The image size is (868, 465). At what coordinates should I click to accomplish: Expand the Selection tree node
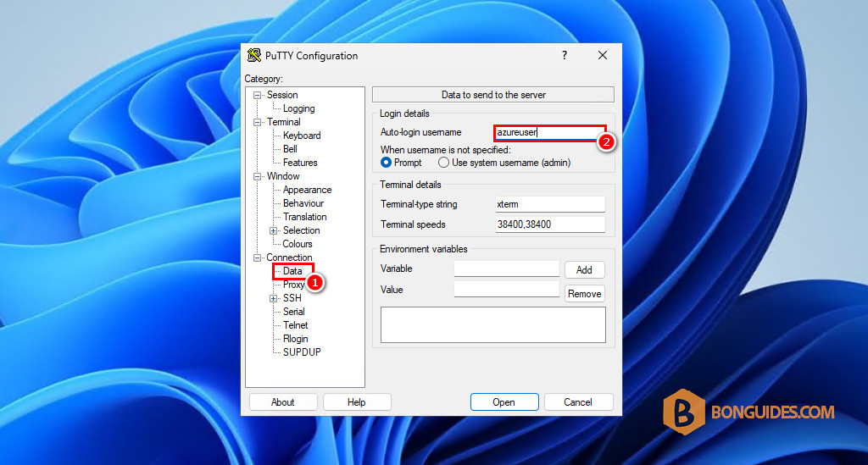[x=274, y=230]
